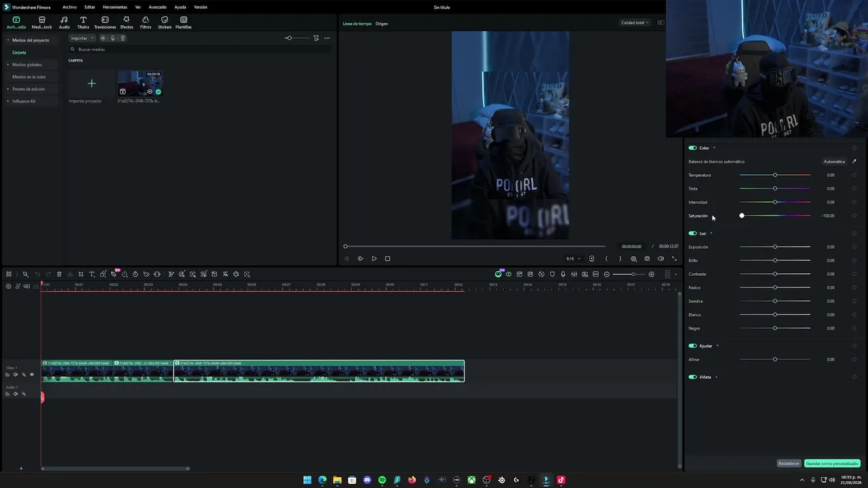Click the Windows Start button
Viewport: 868px width, 488px height.
307,480
